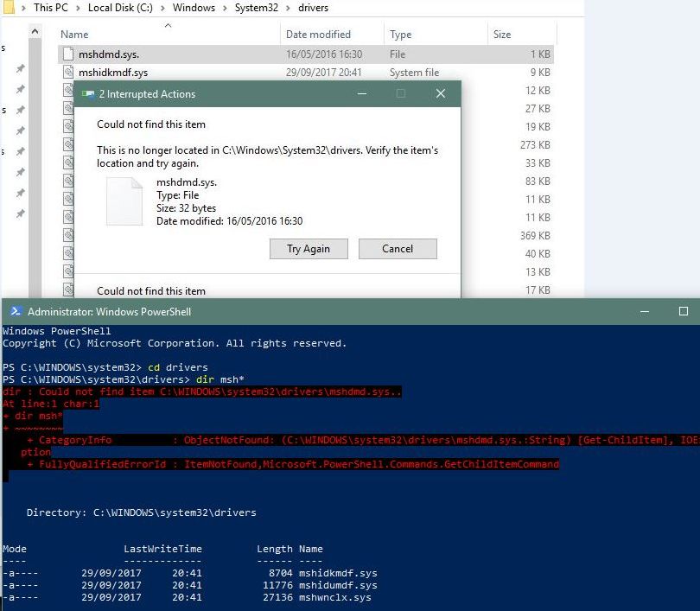Click file icon beside 273 KB row
700x611 pixels.
68,145
